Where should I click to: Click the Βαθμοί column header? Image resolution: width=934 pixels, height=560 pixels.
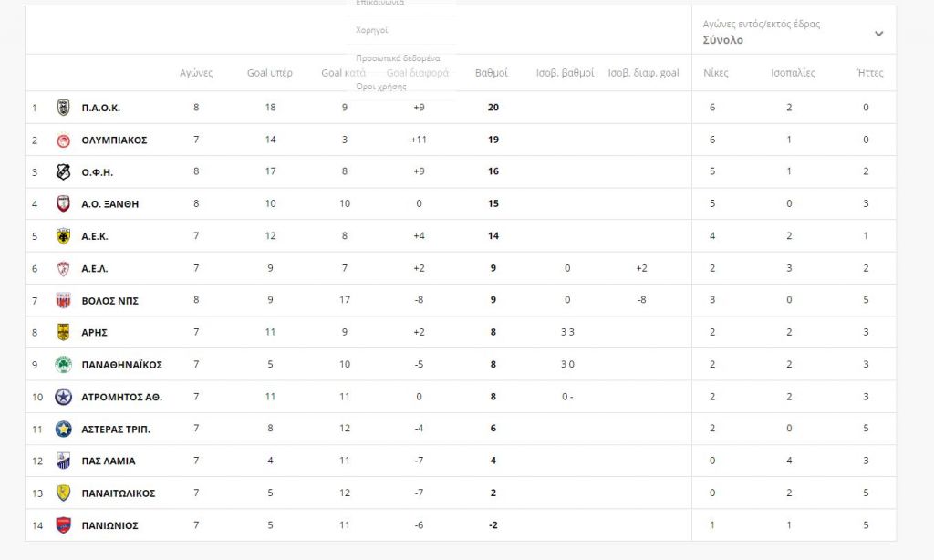click(x=492, y=73)
